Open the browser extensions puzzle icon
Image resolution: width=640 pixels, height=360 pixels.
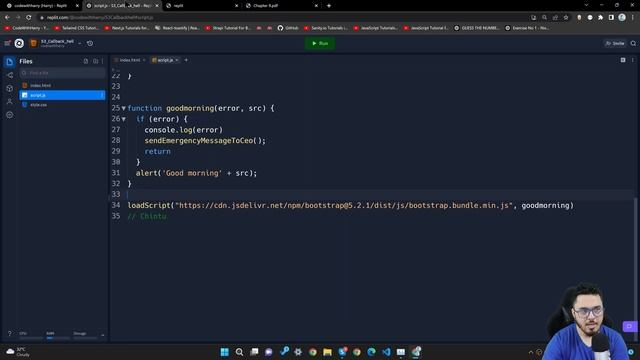[600, 18]
